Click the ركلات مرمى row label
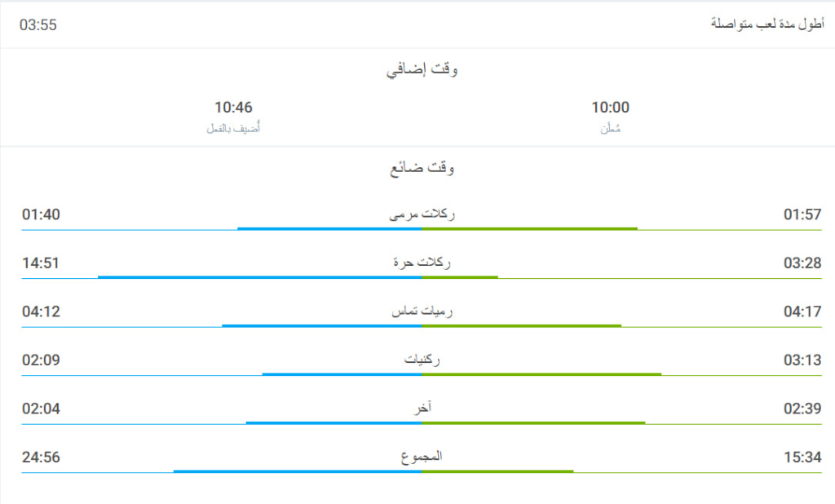 coord(422,214)
